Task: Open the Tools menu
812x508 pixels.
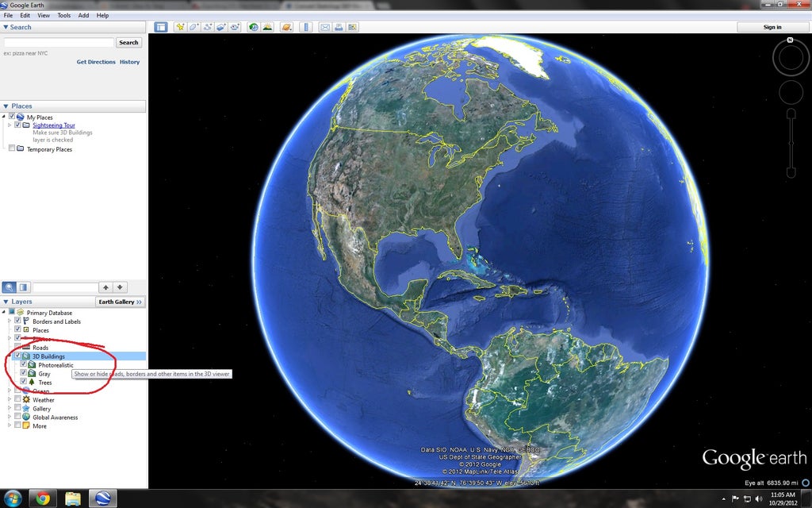Action: (63, 16)
